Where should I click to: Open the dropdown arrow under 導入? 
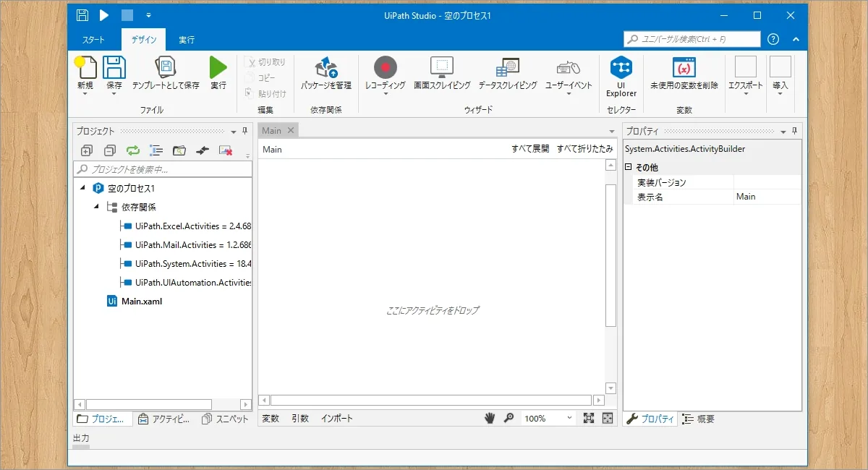(x=780, y=94)
